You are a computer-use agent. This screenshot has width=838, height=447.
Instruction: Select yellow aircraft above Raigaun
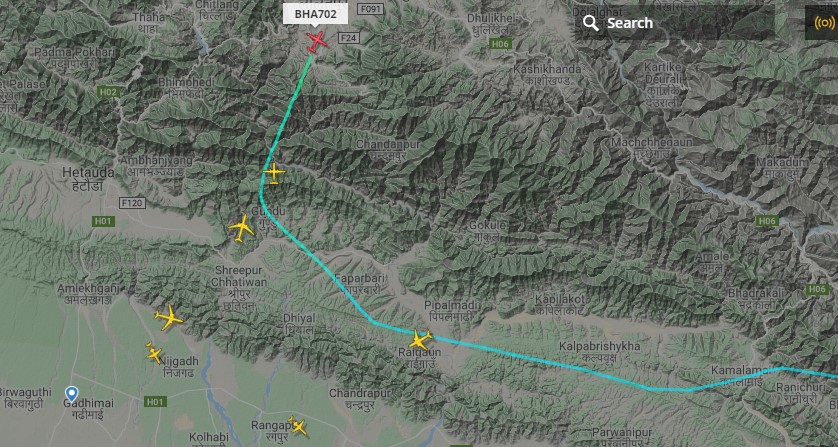[420, 340]
